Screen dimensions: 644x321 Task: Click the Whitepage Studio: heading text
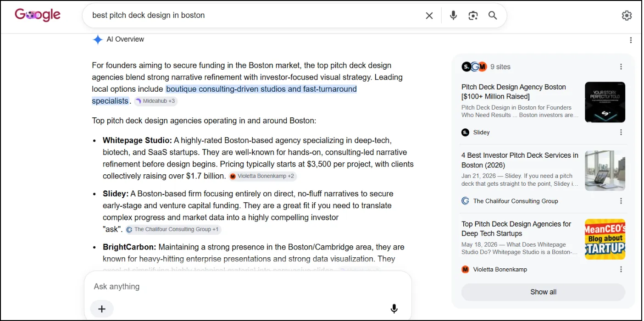tap(137, 140)
